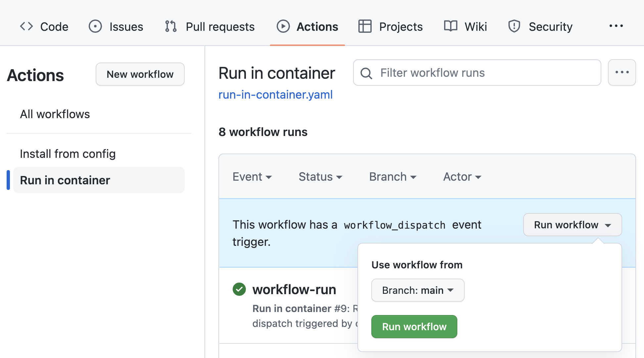
Task: Click the Pull requests branch icon
Action: click(170, 26)
